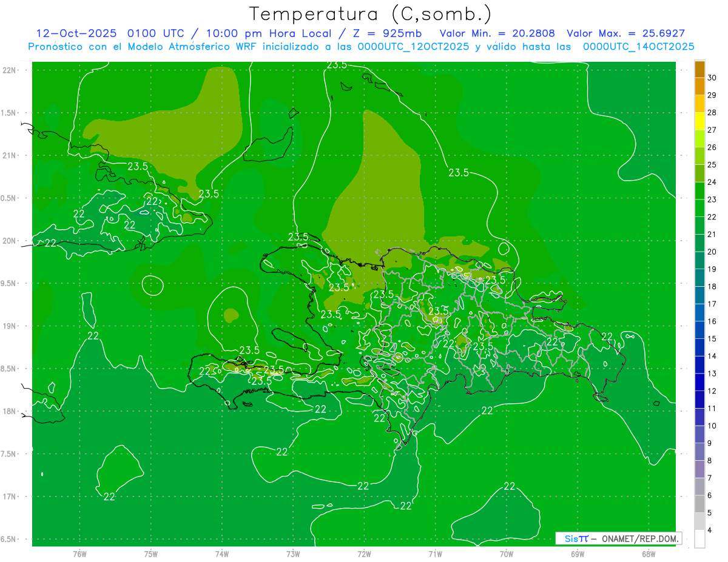Click the "68W" longitude axis label
The image size is (728, 562).
click(648, 554)
